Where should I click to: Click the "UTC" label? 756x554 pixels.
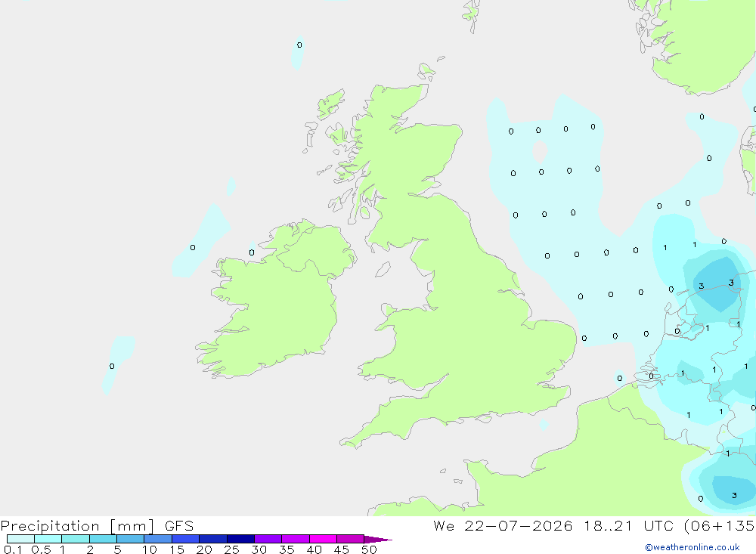658,526
